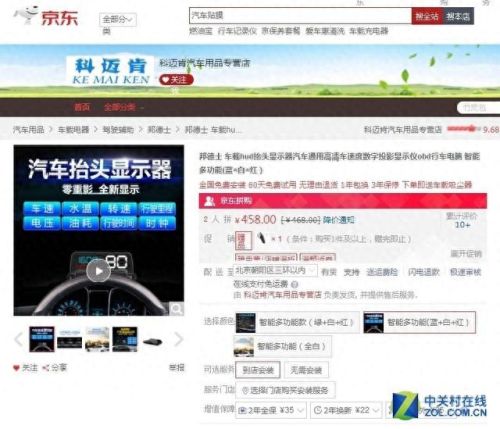The image size is (500, 429).
Task: Select the third product thumbnail
Action: pos(97,339)
